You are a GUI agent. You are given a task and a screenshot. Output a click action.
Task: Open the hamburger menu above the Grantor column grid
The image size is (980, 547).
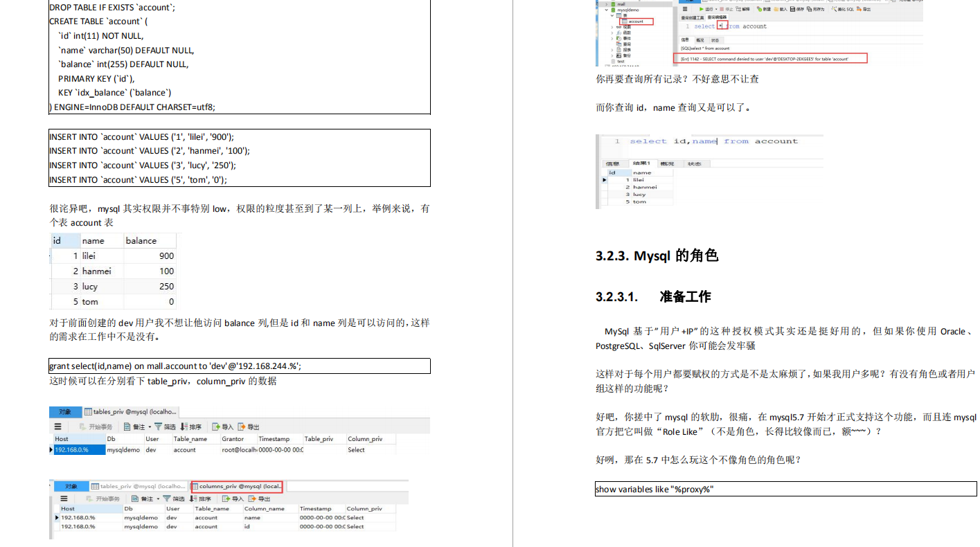click(x=58, y=427)
